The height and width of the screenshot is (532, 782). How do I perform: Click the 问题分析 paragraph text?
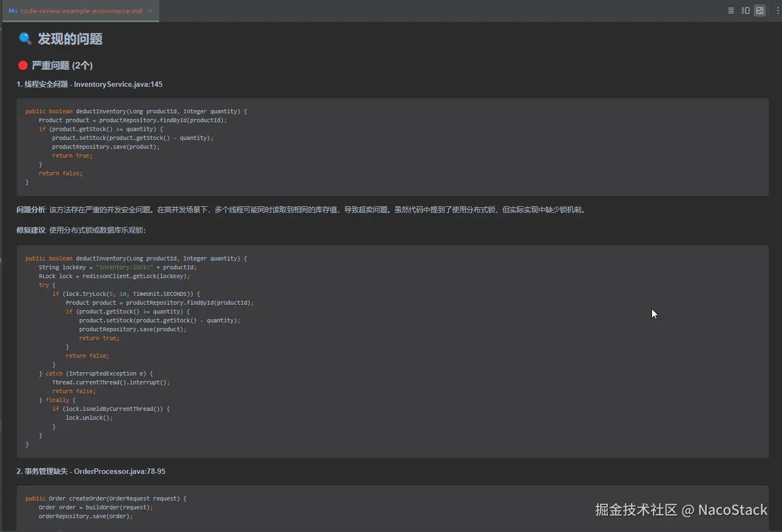point(302,210)
